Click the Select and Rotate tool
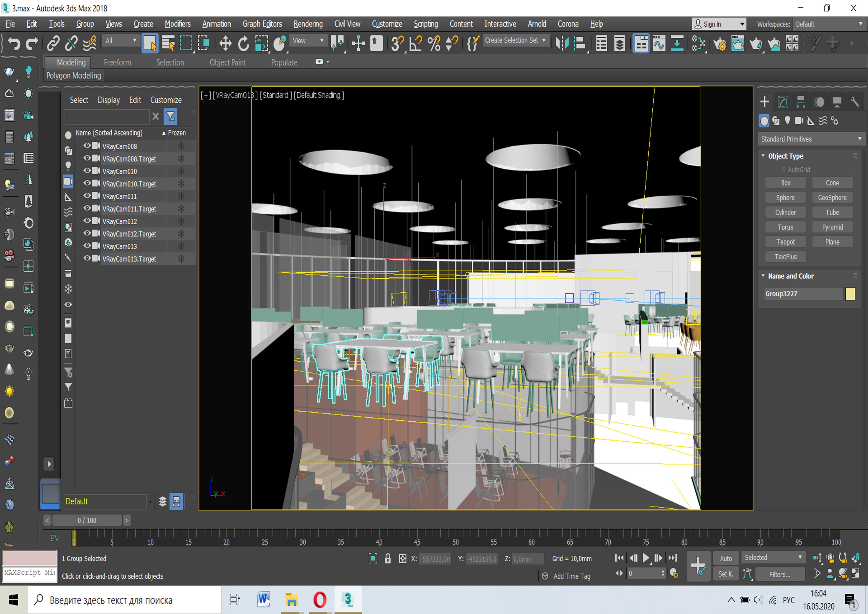The height and width of the screenshot is (614, 868). coord(243,43)
